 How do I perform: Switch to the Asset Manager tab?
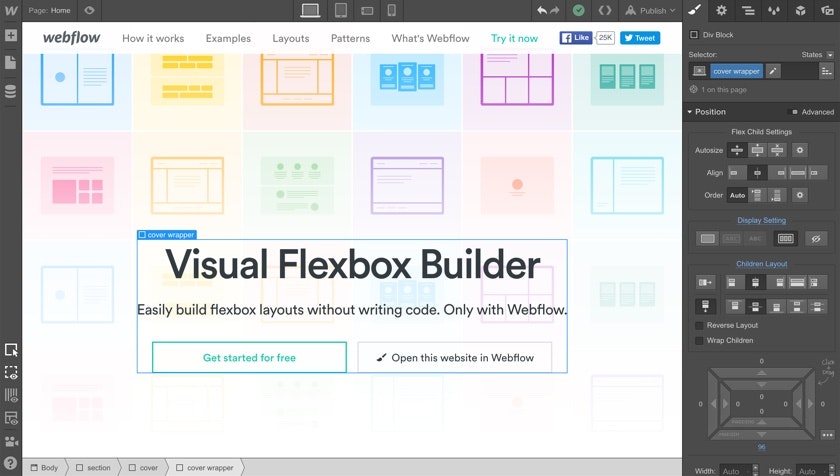coord(827,10)
